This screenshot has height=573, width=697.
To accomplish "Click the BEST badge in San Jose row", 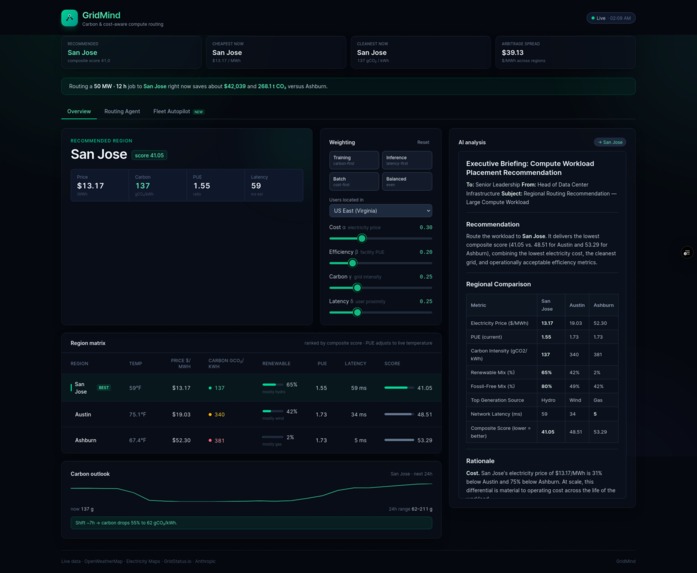I will point(104,388).
